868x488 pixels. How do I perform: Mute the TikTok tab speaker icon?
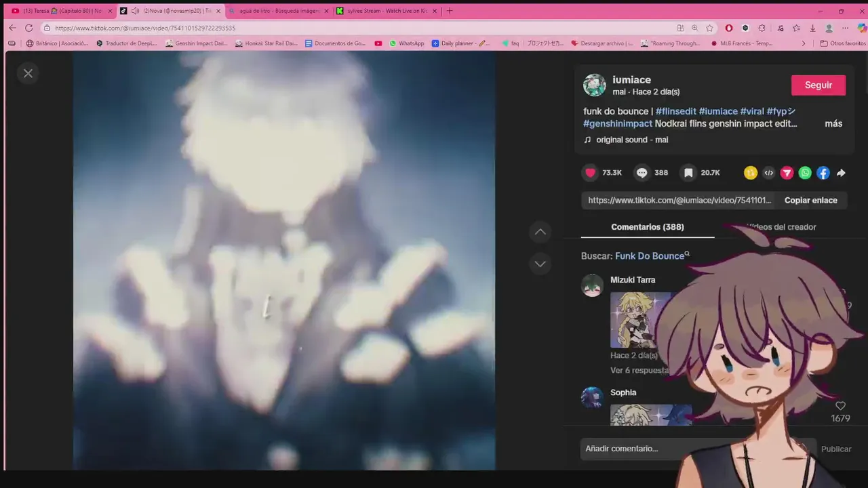[135, 11]
